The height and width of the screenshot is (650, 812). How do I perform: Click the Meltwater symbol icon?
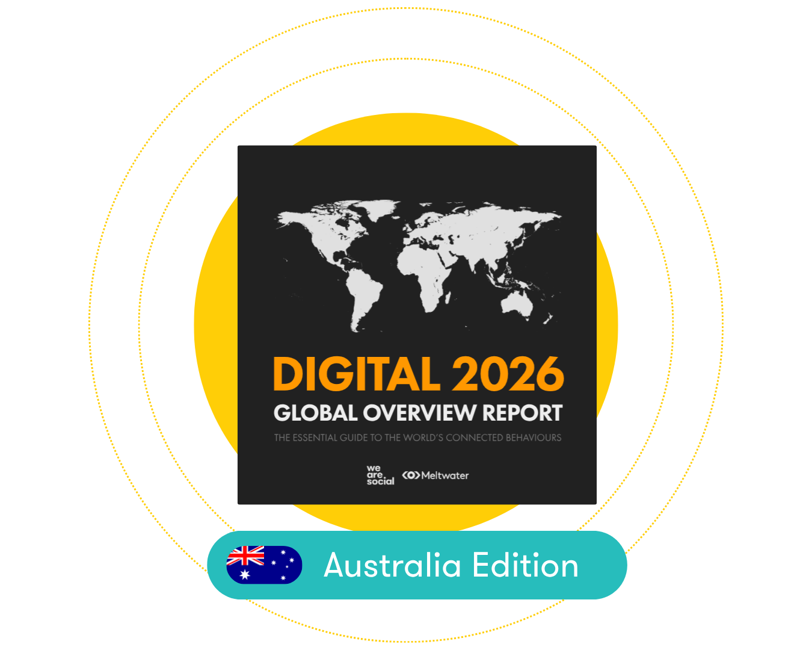click(411, 475)
